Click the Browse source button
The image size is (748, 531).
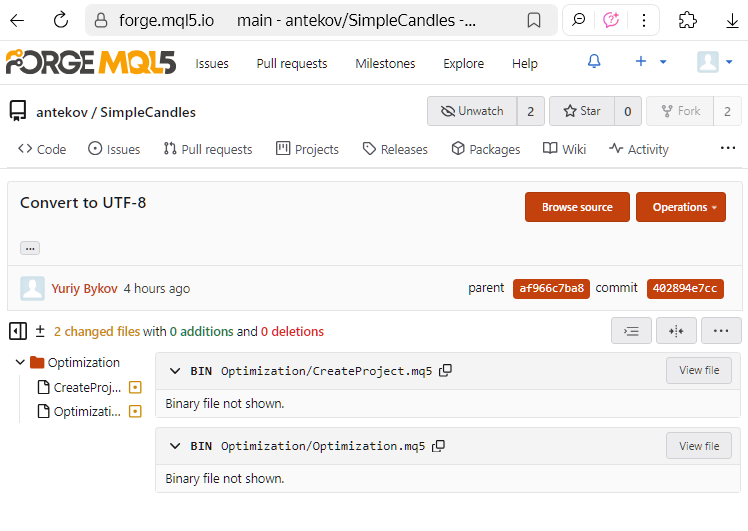577,207
